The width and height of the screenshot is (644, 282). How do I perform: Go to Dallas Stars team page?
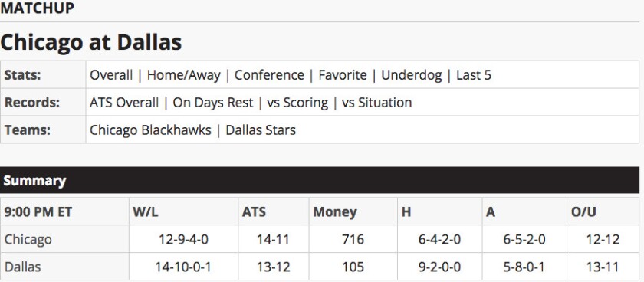[261, 130]
